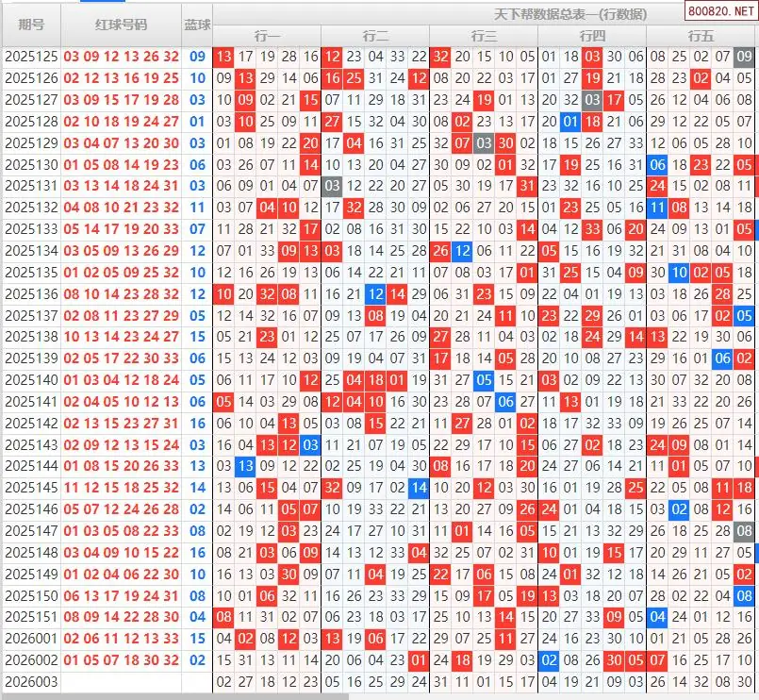Click blue ball 10 of period 2025126

[x=197, y=78]
